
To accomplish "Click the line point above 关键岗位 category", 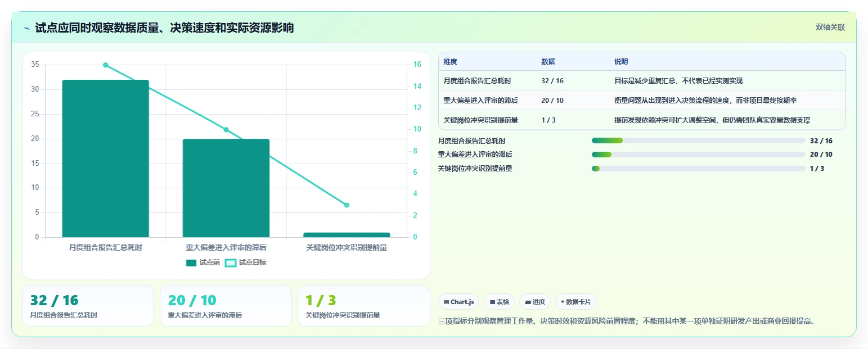I will click(347, 205).
